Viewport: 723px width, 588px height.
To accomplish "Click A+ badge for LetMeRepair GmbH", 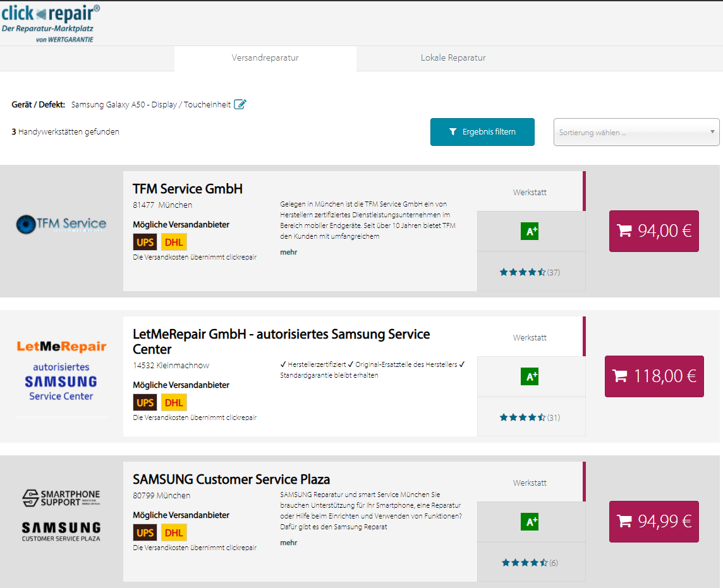I will click(530, 376).
